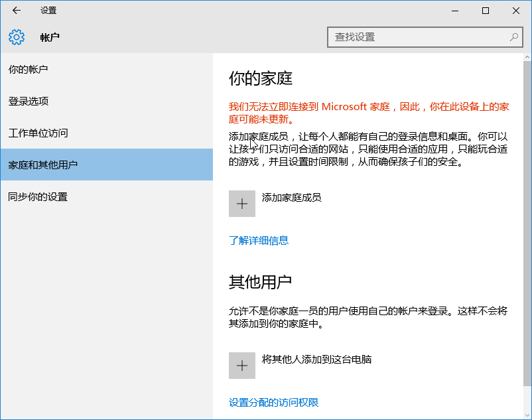Click the plus icon to add a family member
The image size is (532, 420).
click(x=242, y=204)
